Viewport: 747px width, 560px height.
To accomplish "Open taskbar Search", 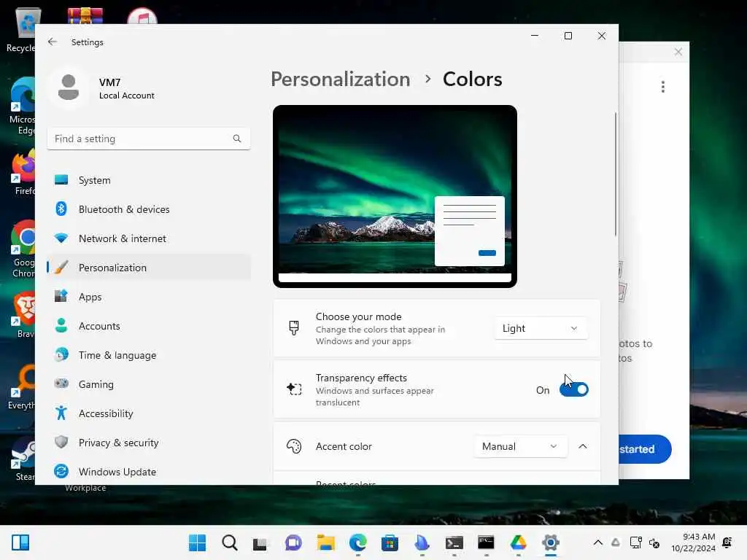I will (x=230, y=542).
